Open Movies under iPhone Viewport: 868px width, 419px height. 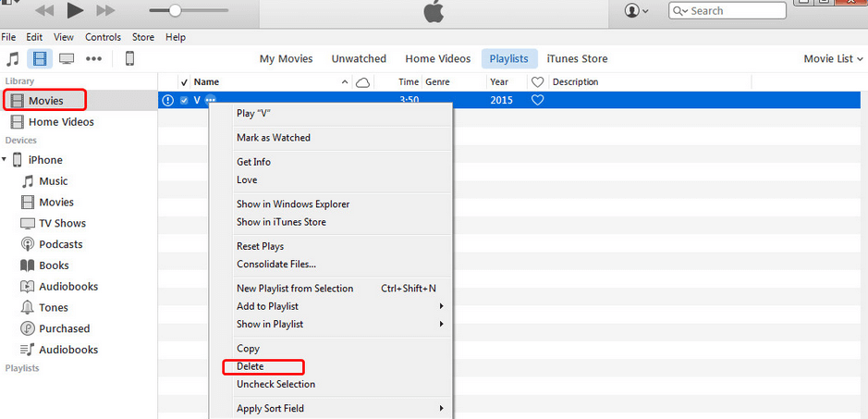click(47, 203)
